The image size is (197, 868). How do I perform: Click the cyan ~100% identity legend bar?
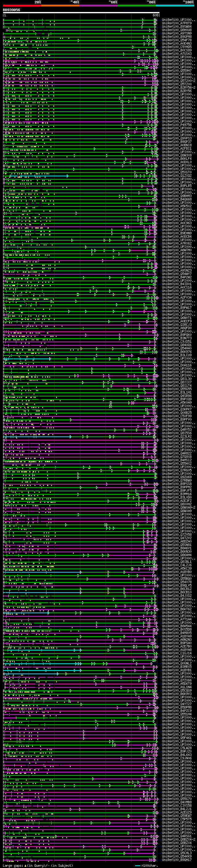175,6
